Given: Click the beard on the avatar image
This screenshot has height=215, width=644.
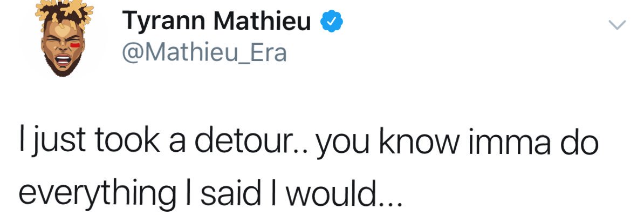Looking at the screenshot, I should tap(63, 66).
